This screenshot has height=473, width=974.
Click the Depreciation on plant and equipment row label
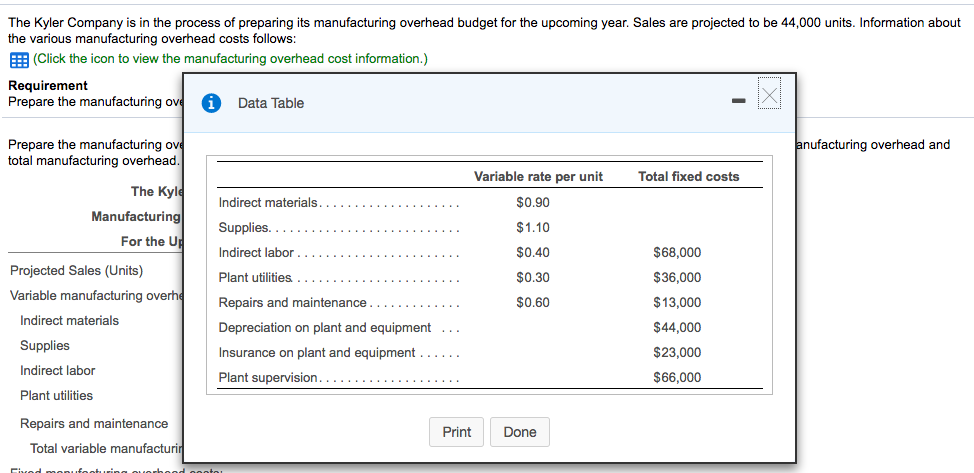tap(325, 328)
